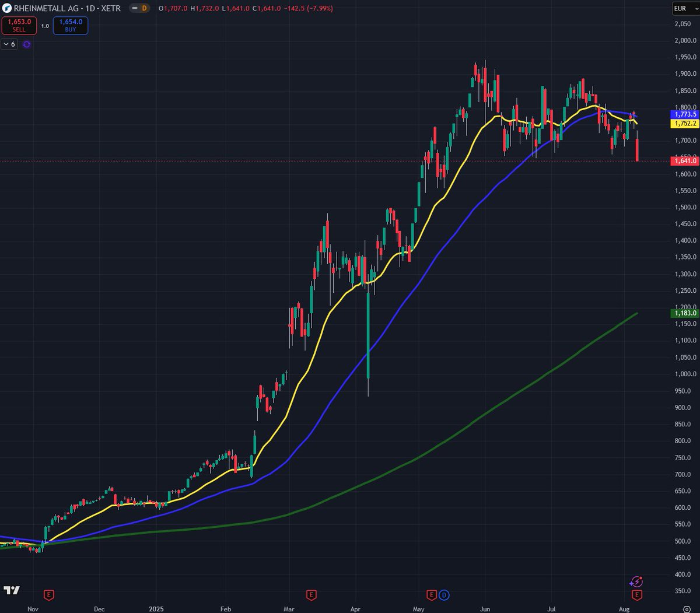This screenshot has width=700, height=613.
Task: Click the TradingView logo
Action: [11, 590]
